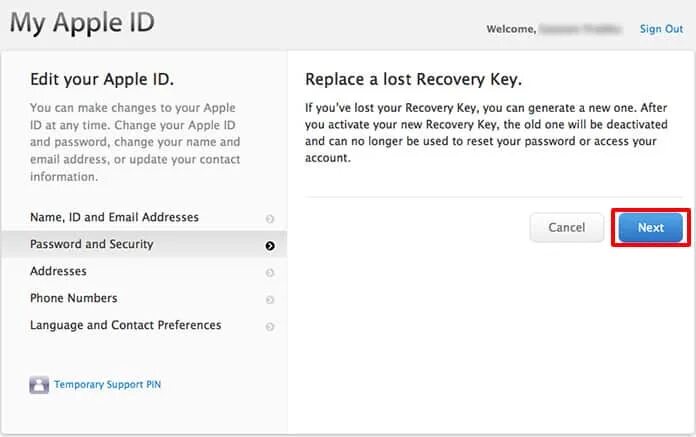
Task: Click the Temporary Support PIN person icon
Action: pyautogui.click(x=39, y=384)
